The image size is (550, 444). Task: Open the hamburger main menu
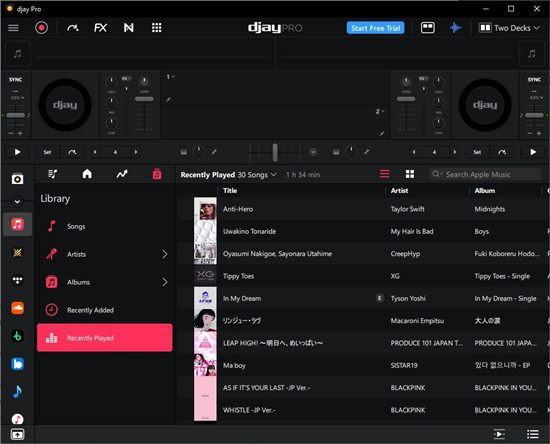13,28
